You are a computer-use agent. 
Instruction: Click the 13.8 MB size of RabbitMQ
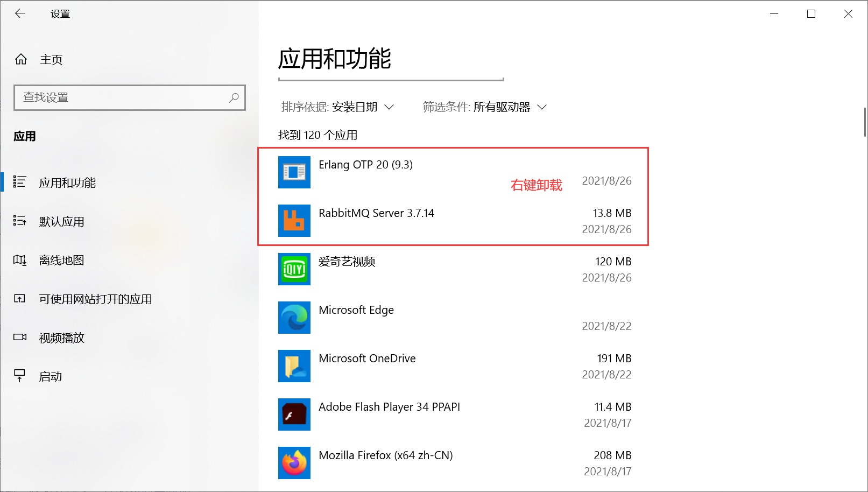tap(612, 213)
